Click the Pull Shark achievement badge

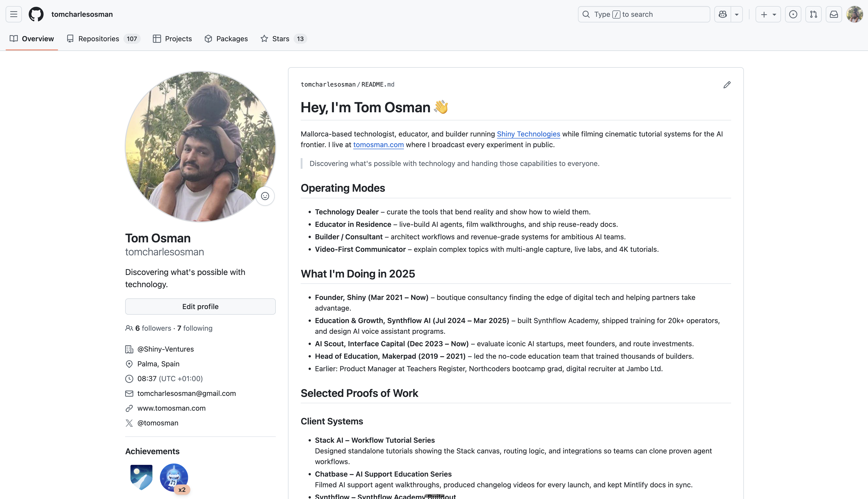[173, 477]
